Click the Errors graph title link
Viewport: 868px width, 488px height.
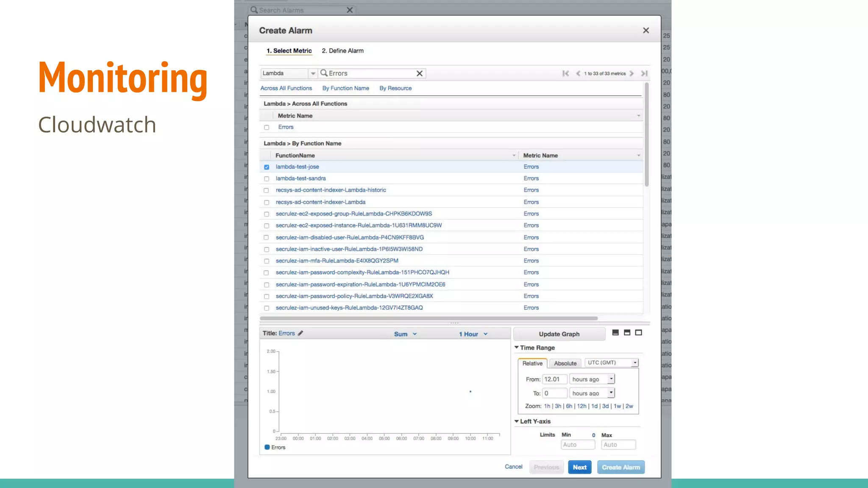[287, 333]
